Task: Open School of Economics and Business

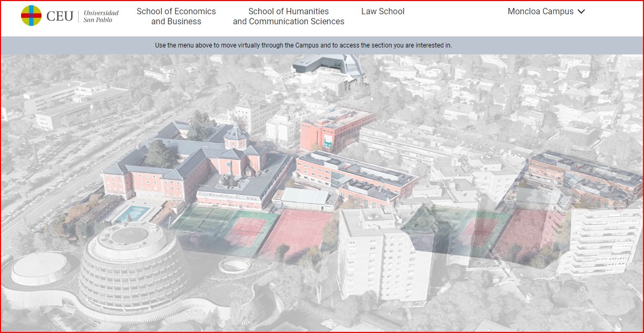Action: (x=176, y=16)
